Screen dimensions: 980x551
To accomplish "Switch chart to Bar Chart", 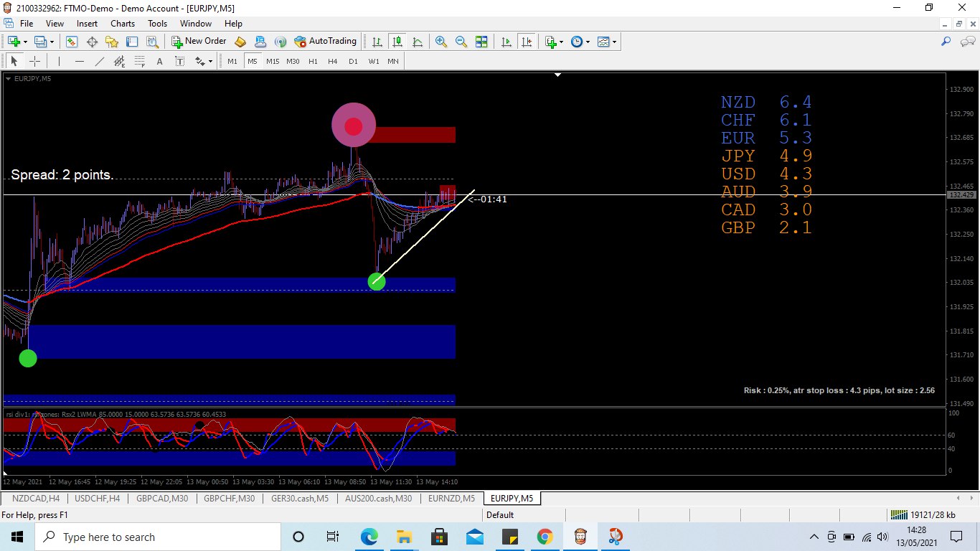I will click(376, 42).
